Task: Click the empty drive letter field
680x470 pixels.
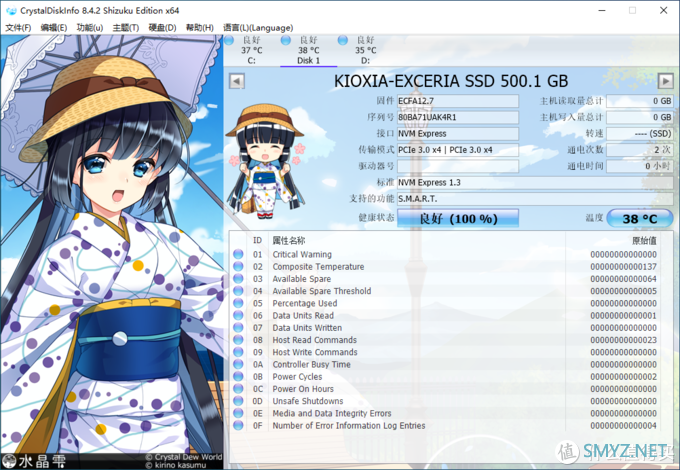Action: (458, 166)
